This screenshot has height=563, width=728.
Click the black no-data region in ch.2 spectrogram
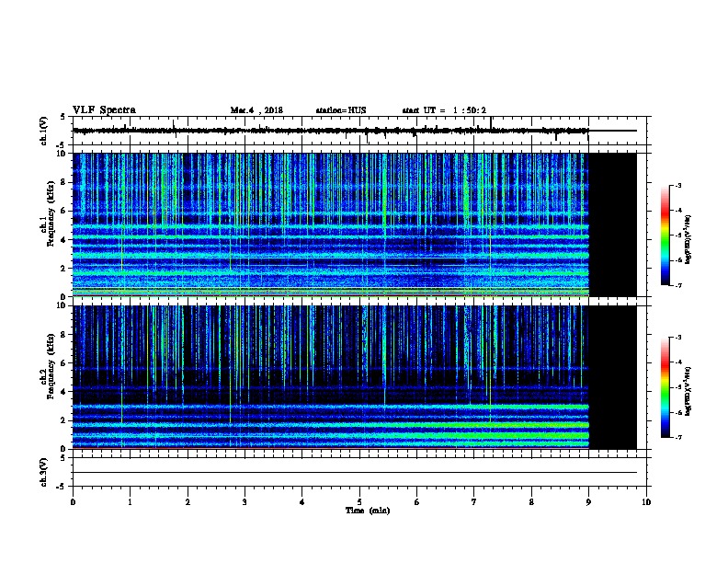(x=612, y=377)
